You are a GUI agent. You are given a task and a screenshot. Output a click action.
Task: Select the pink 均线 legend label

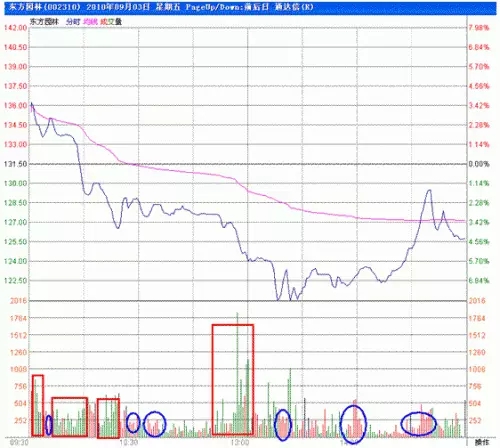click(x=90, y=22)
